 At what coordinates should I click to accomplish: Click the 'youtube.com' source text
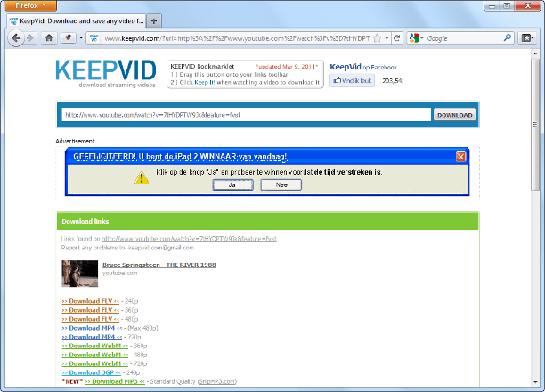tap(120, 273)
